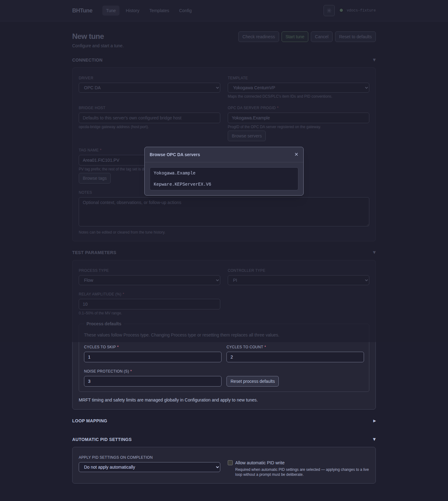Click the BHTune logo text
This screenshot has height=501, width=448.
(x=82, y=11)
